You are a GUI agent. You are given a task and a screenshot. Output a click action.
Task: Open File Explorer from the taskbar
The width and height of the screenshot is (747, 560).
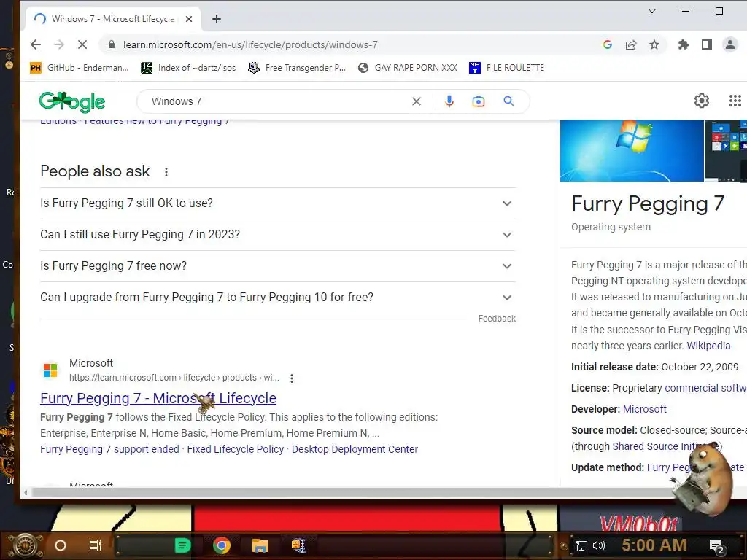click(x=260, y=545)
